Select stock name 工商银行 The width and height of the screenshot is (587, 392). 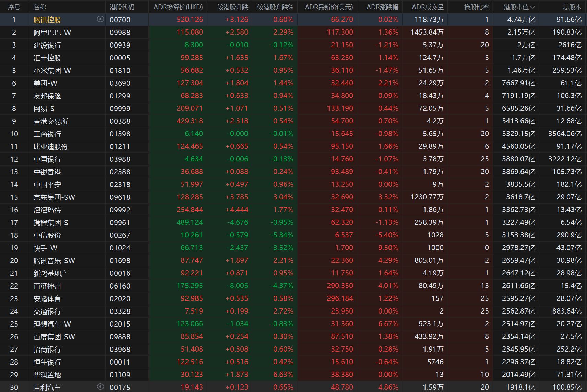(47, 134)
